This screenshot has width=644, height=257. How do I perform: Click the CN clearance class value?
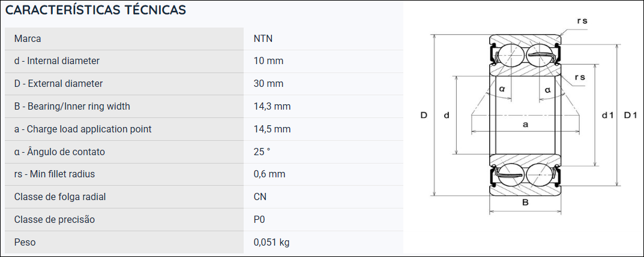260,196
